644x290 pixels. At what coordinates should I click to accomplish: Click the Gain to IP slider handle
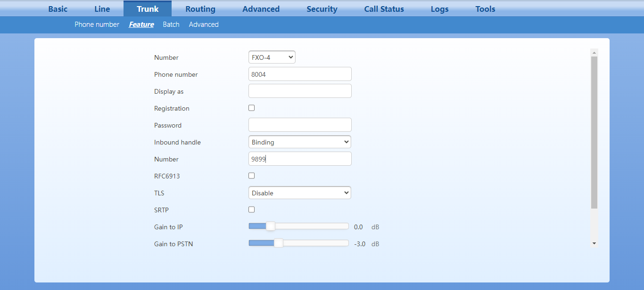[x=271, y=226]
